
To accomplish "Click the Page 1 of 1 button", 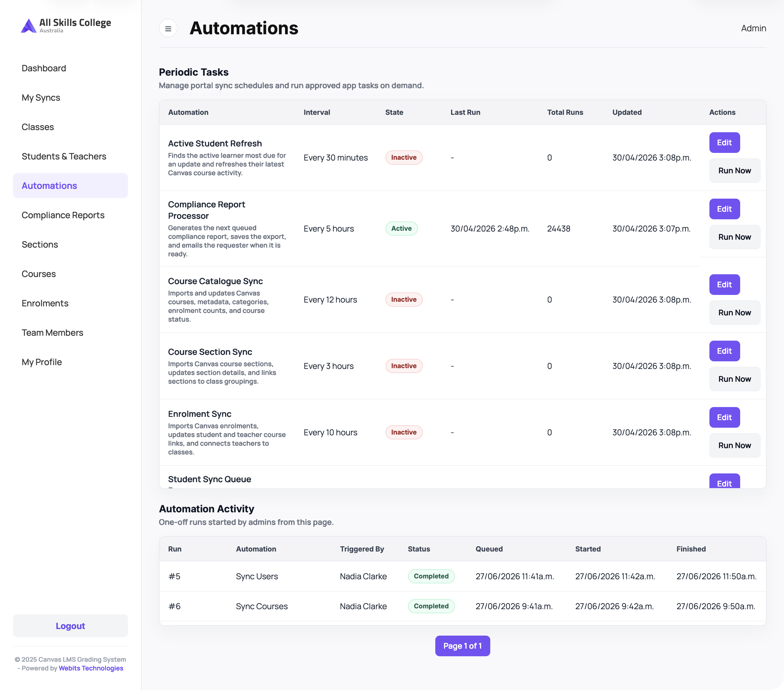I will [462, 646].
